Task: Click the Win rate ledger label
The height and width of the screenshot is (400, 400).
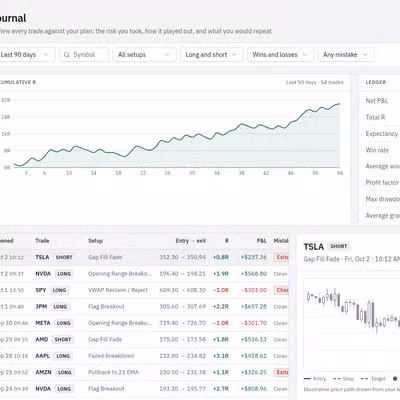Action: click(377, 150)
